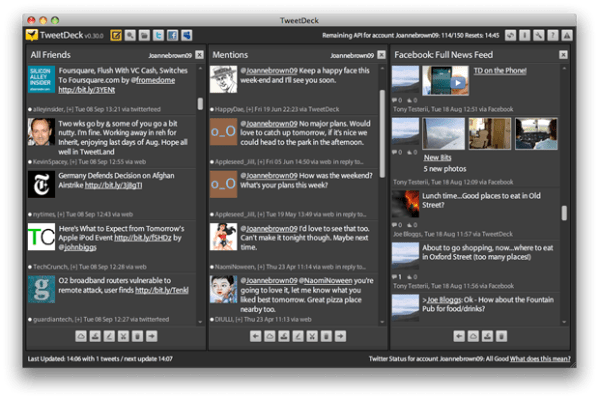Open settings via the wrench icon
The image size is (599, 399).
tap(539, 36)
